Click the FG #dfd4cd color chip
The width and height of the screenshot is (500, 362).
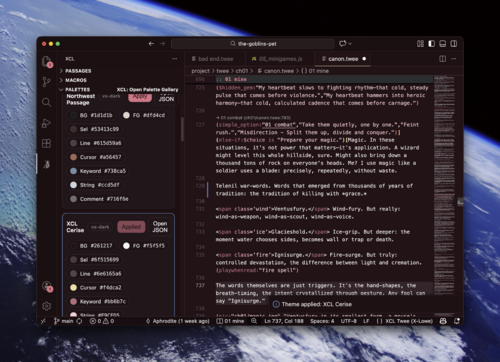coord(145,115)
